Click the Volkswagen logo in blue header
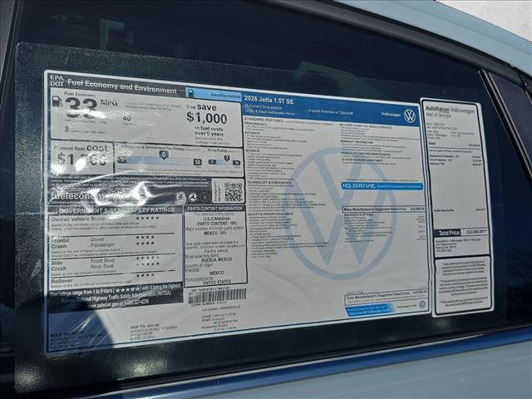Viewport: 532px width, 399px height. tap(410, 116)
